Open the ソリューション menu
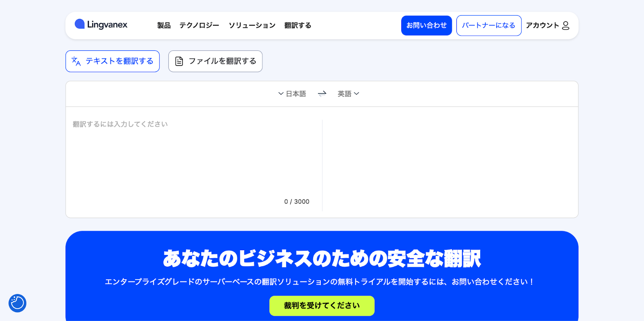The width and height of the screenshot is (644, 321). tap(252, 25)
